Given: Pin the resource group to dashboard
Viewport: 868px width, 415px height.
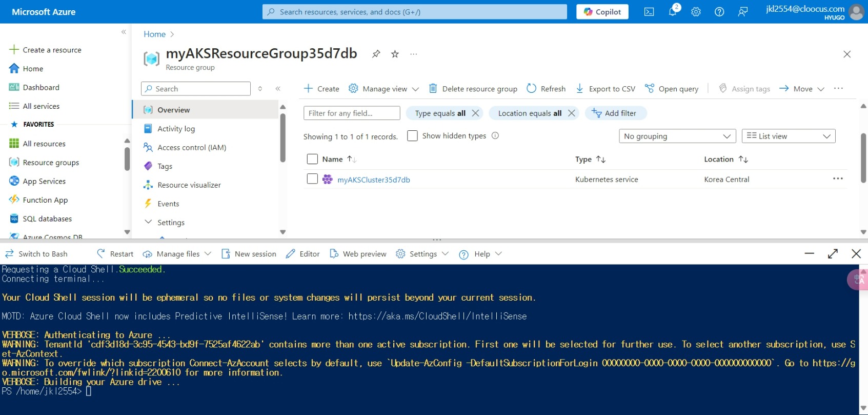Looking at the screenshot, I should (x=376, y=54).
